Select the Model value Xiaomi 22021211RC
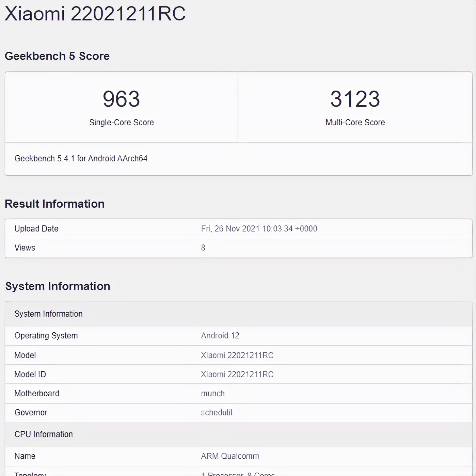This screenshot has height=476, width=476. point(237,355)
